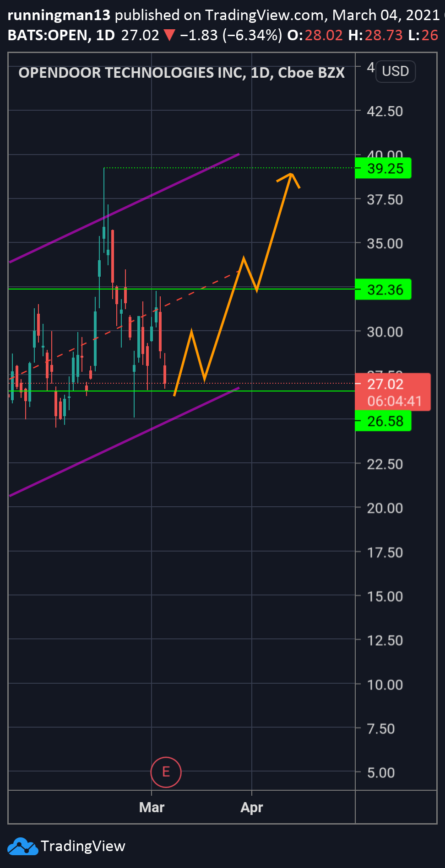Viewport: 445px width, 868px height.
Task: Click the 12.50 price axis label
Action: 385,640
